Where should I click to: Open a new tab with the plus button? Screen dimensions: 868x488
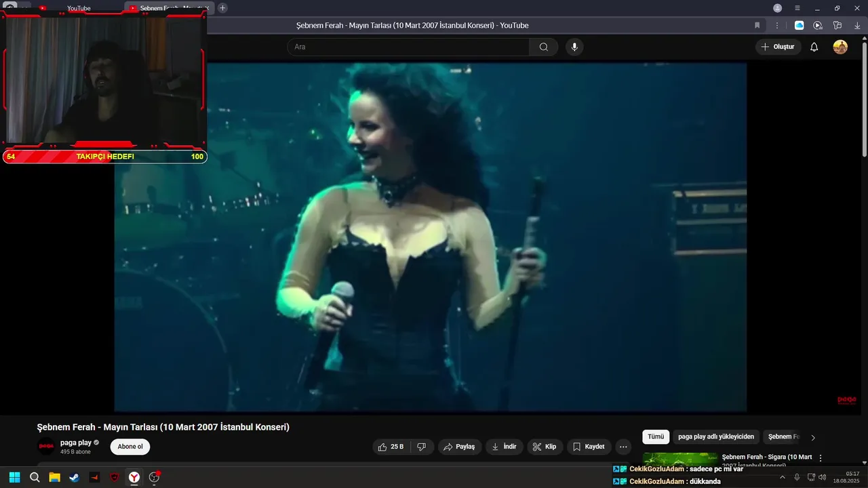pyautogui.click(x=222, y=8)
